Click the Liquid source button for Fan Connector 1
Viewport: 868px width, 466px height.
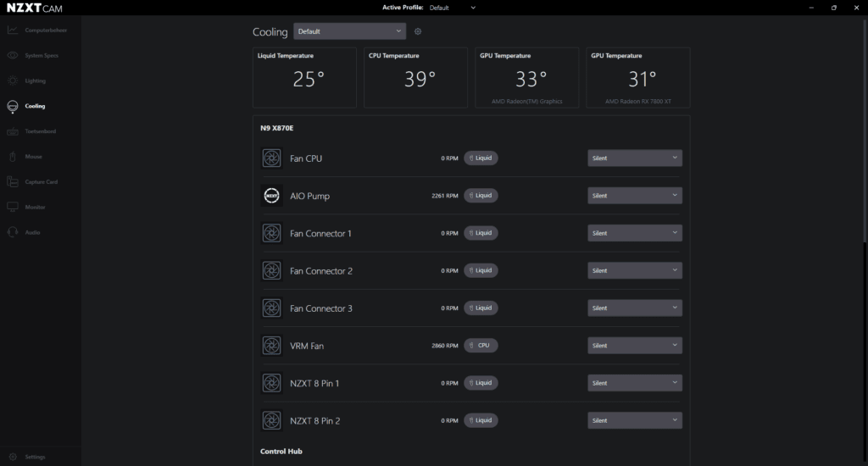(x=481, y=233)
